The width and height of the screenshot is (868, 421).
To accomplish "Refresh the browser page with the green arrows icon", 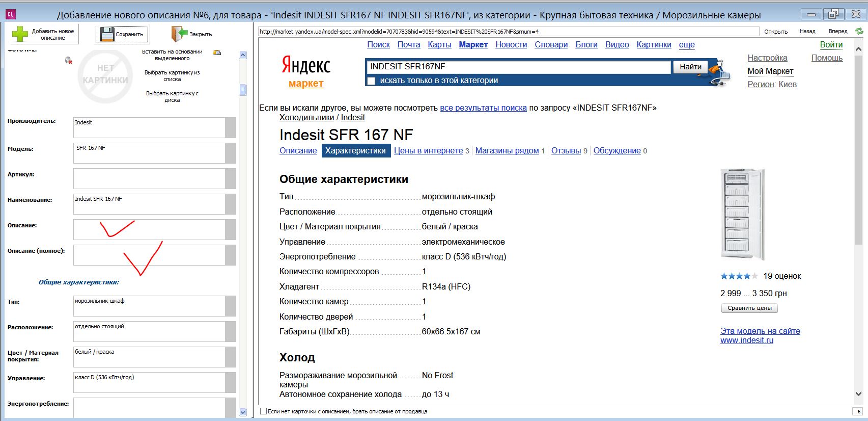I will tap(859, 32).
